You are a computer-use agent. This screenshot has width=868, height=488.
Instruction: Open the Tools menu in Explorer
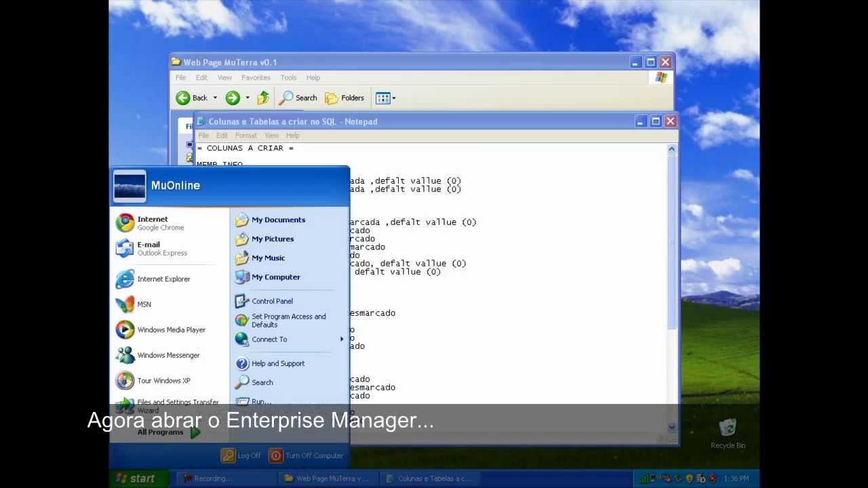[289, 78]
